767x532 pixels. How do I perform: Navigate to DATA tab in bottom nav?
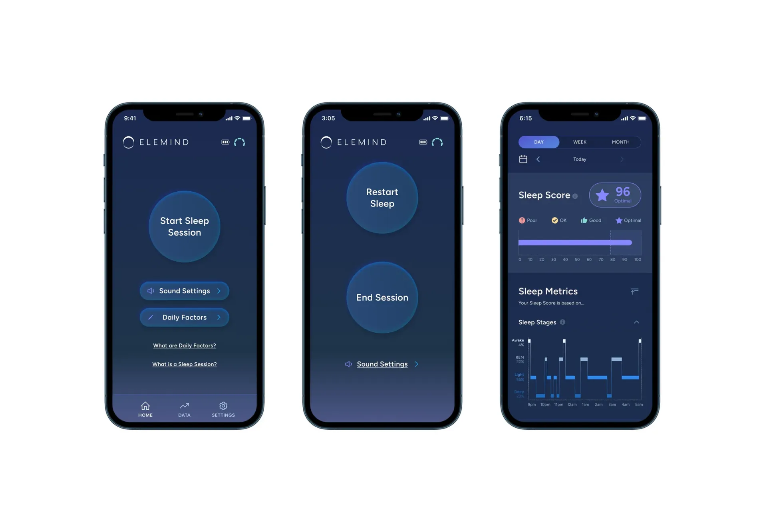(x=184, y=409)
